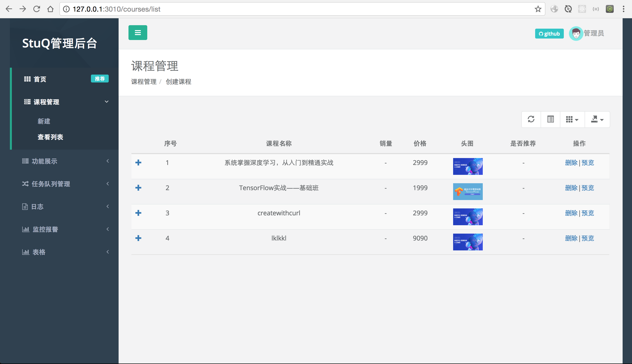Expand row 1 details with plus icon
632x364 pixels.
tap(138, 163)
